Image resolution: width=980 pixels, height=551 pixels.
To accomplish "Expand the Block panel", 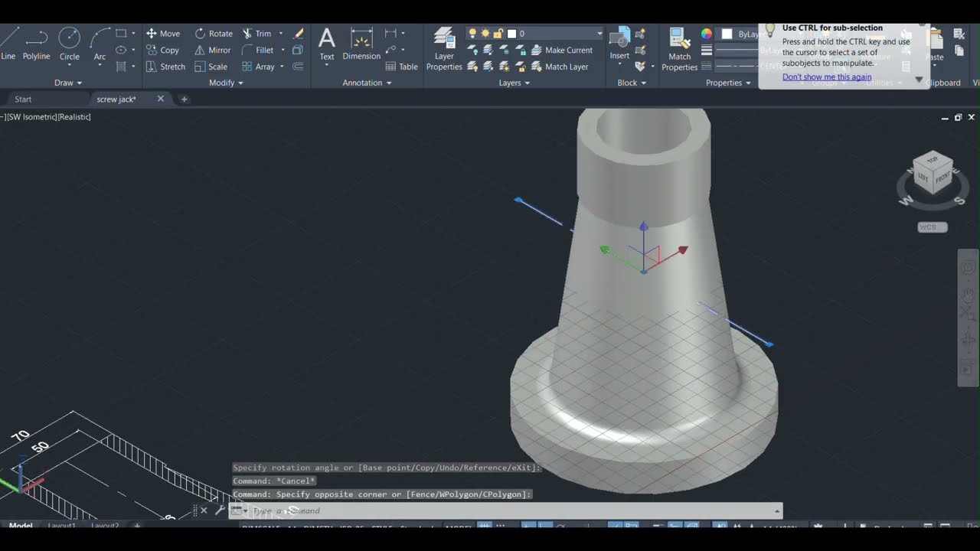I will [x=632, y=83].
